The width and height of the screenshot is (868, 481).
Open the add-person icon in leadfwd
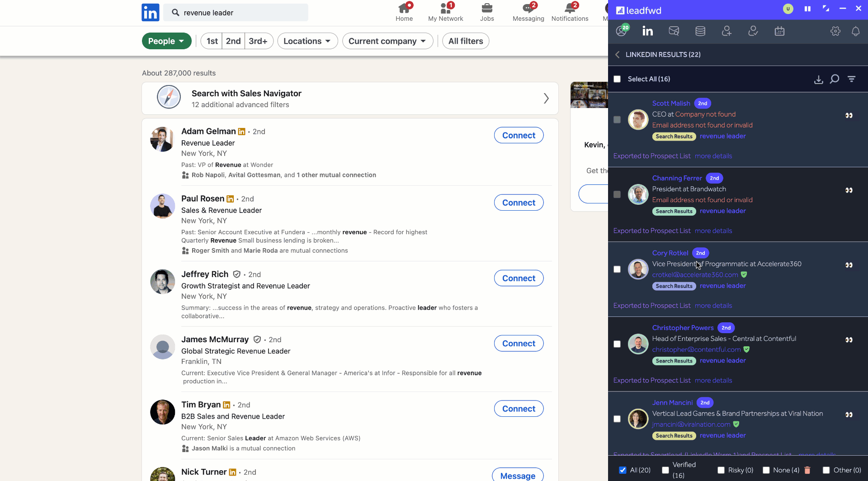coord(726,31)
